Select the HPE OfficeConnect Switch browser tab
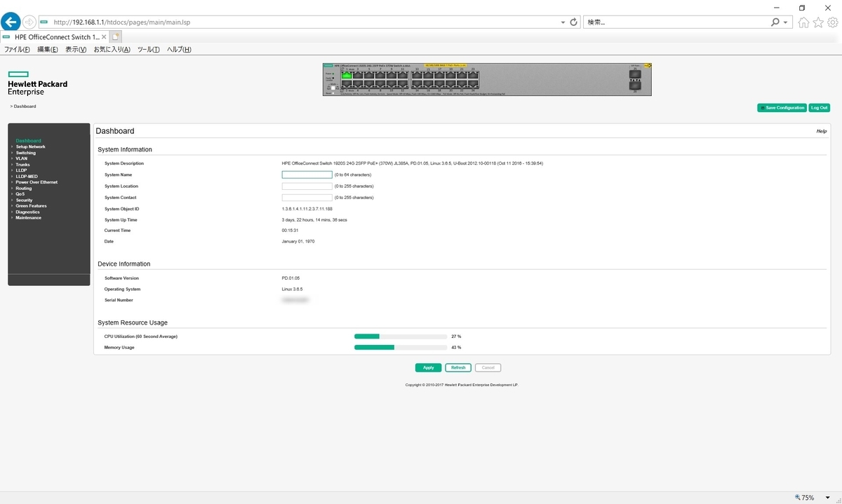842x504 pixels. (54, 36)
